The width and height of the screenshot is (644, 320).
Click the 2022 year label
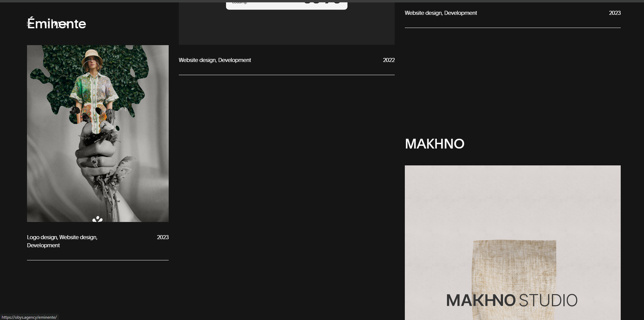pyautogui.click(x=389, y=60)
